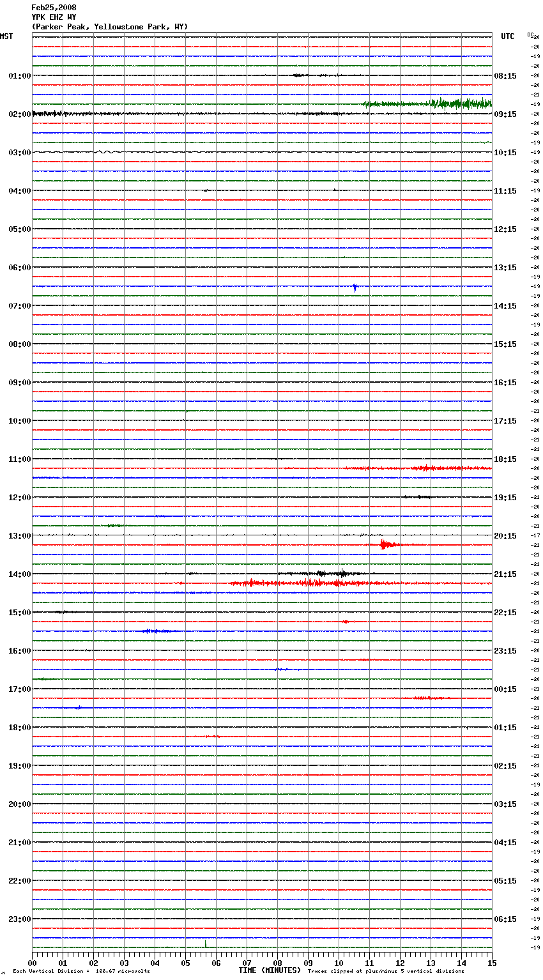Click the 00:15 UTC time label
543x980 pixels.
[505, 689]
